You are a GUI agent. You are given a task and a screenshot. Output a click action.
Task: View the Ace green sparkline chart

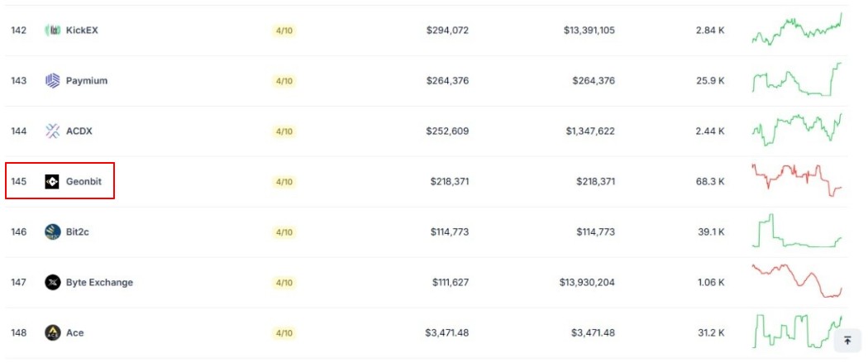[797, 331]
